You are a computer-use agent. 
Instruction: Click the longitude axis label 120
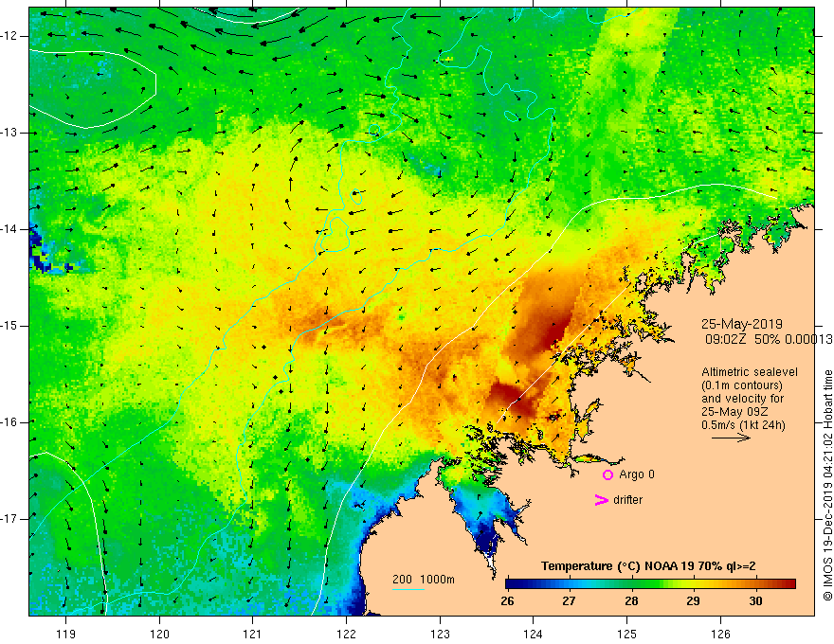coord(159,634)
